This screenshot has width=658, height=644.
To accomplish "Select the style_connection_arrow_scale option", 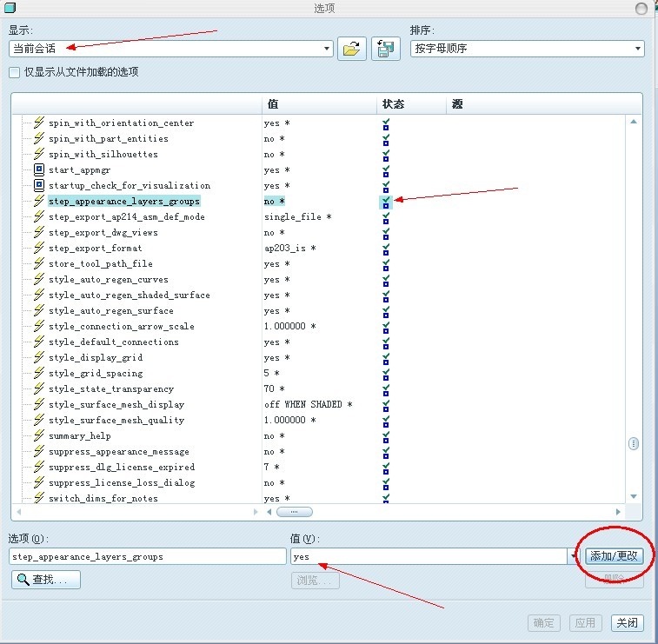I will [122, 327].
